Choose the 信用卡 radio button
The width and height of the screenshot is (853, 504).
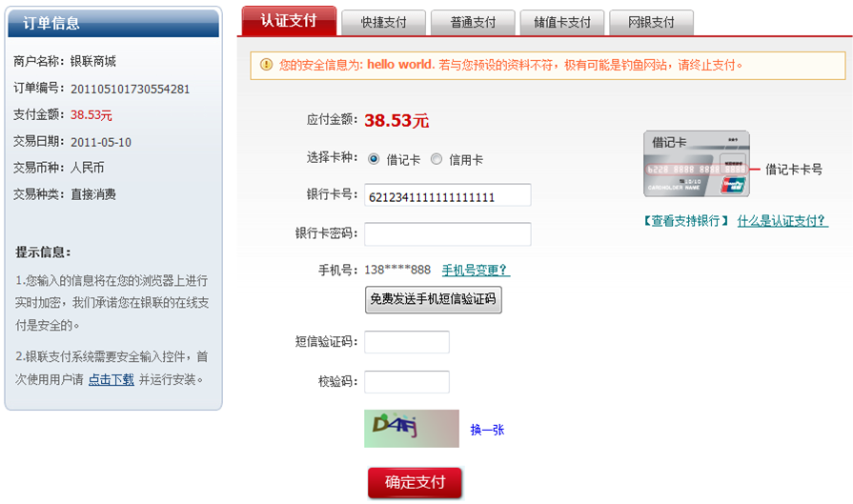437,159
